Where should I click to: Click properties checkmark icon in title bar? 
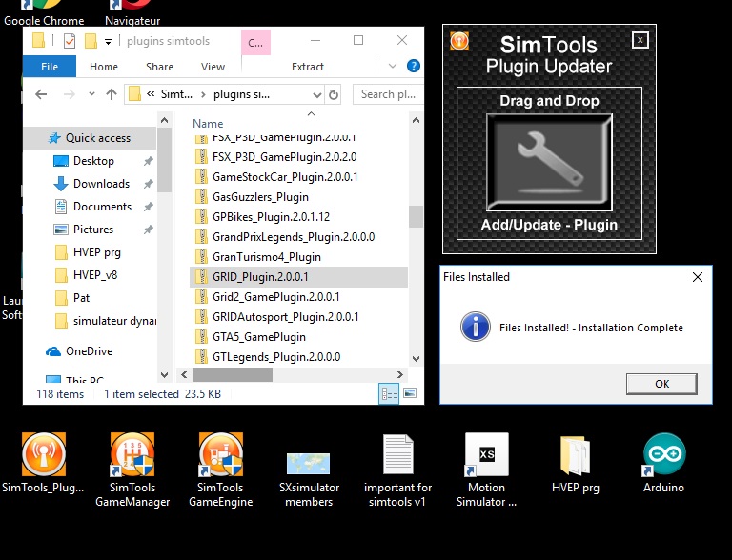pos(69,41)
